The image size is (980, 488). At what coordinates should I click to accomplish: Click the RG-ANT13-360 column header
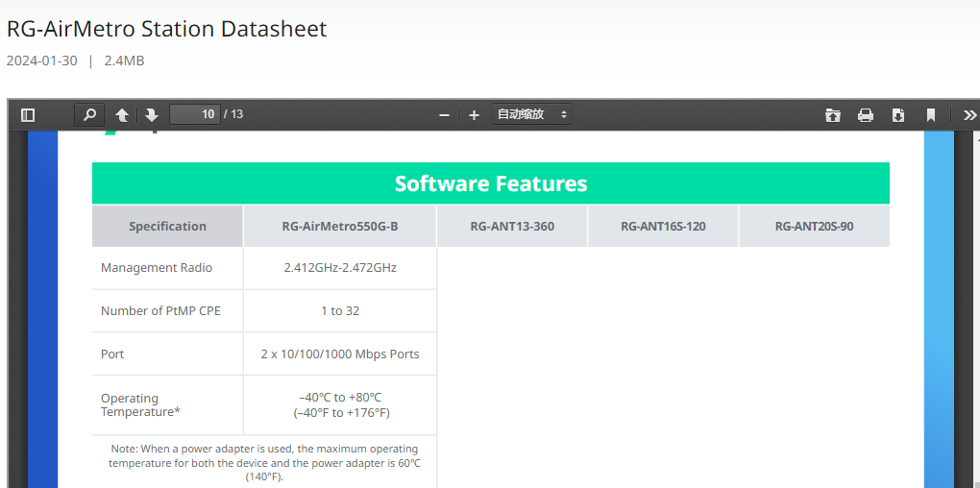click(x=512, y=226)
